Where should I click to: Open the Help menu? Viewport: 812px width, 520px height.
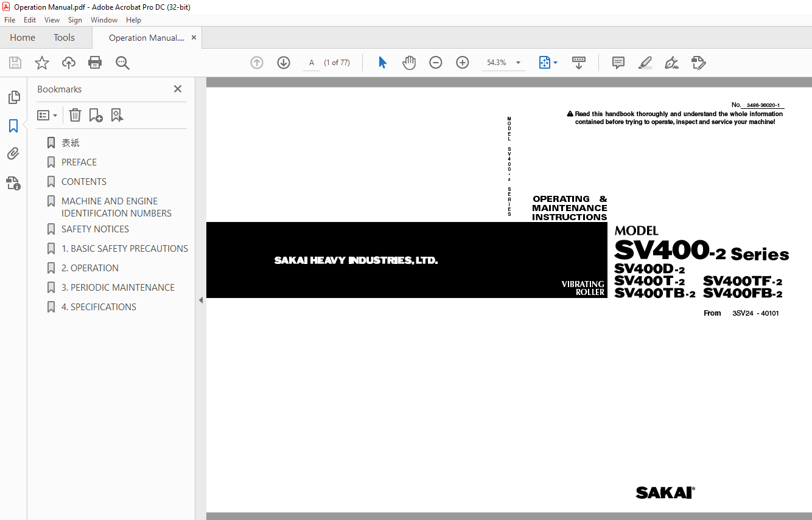coord(133,20)
